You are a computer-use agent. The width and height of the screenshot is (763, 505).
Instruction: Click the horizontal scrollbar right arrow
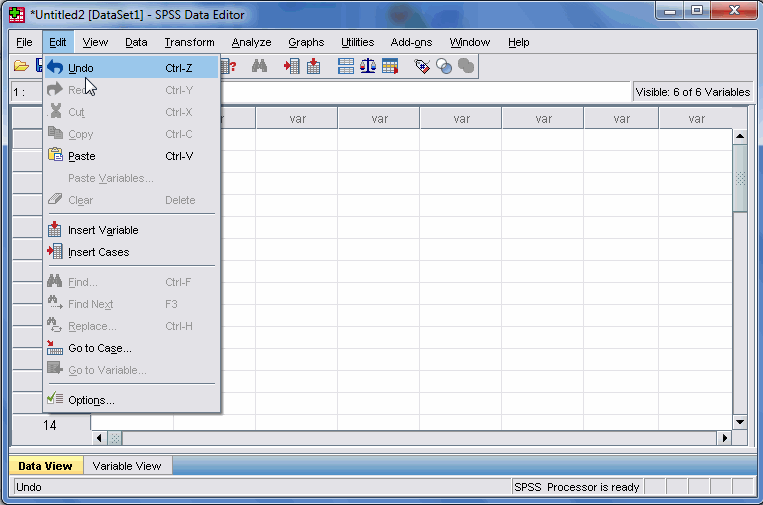click(x=725, y=438)
